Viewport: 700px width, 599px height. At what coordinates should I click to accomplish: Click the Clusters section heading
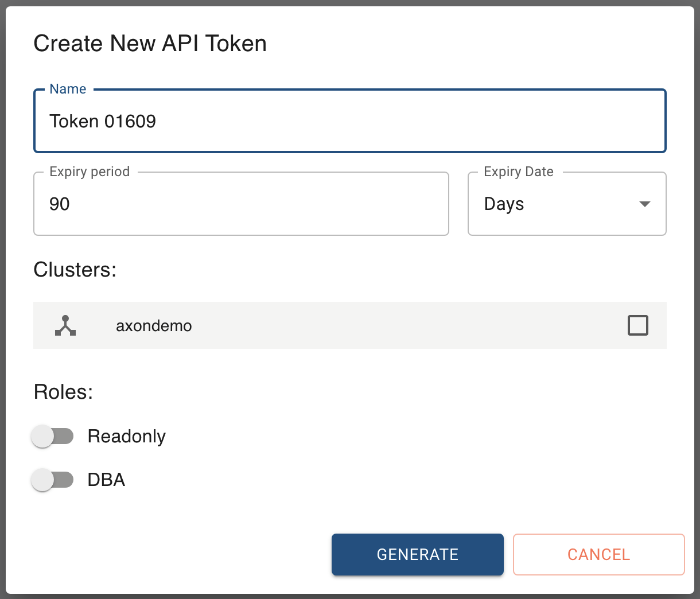[x=75, y=270]
